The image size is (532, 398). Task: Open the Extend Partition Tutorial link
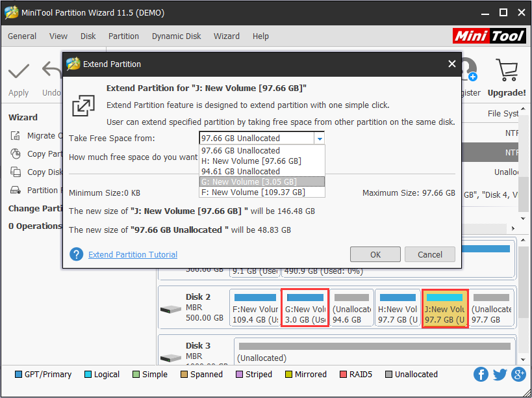(133, 254)
